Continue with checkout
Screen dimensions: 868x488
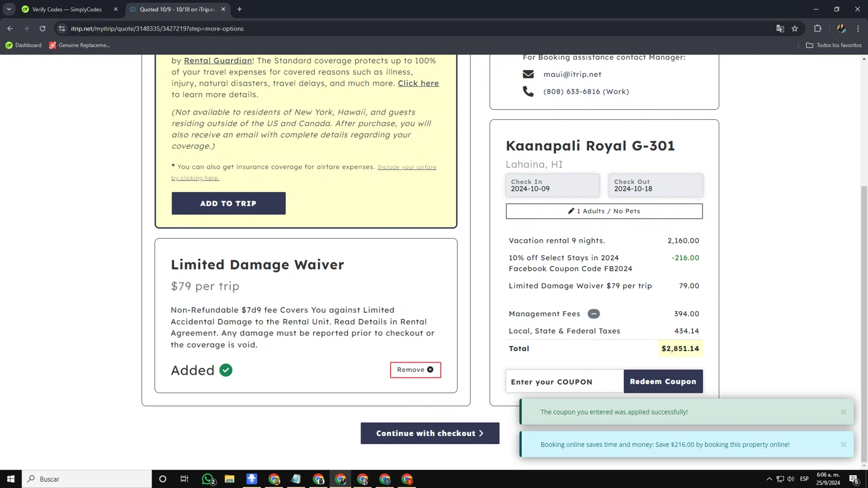pyautogui.click(x=430, y=433)
